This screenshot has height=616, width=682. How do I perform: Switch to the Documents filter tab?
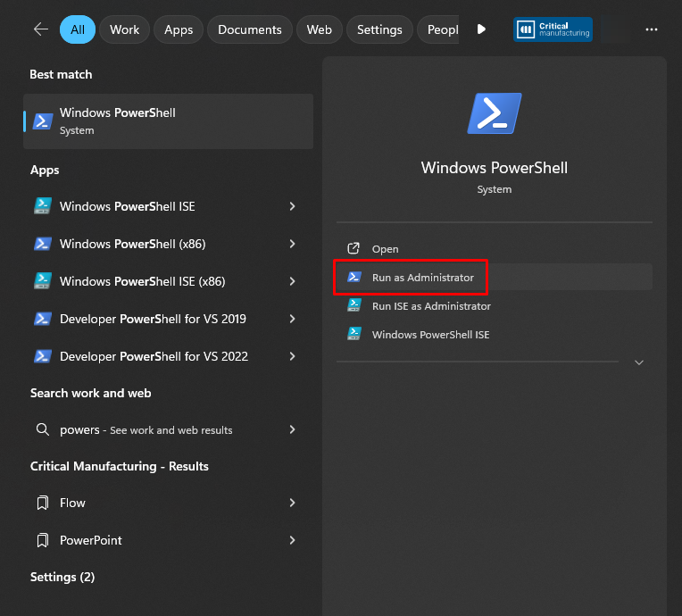[x=249, y=29]
